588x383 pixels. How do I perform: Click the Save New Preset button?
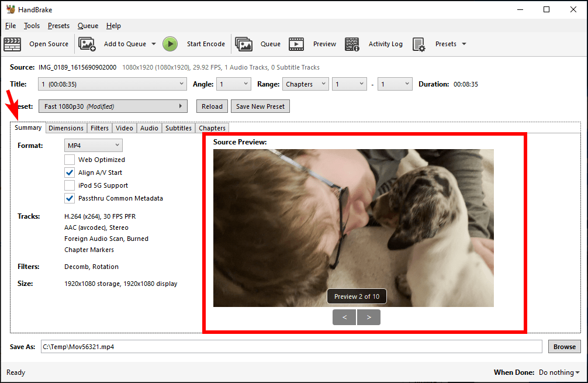pyautogui.click(x=260, y=106)
